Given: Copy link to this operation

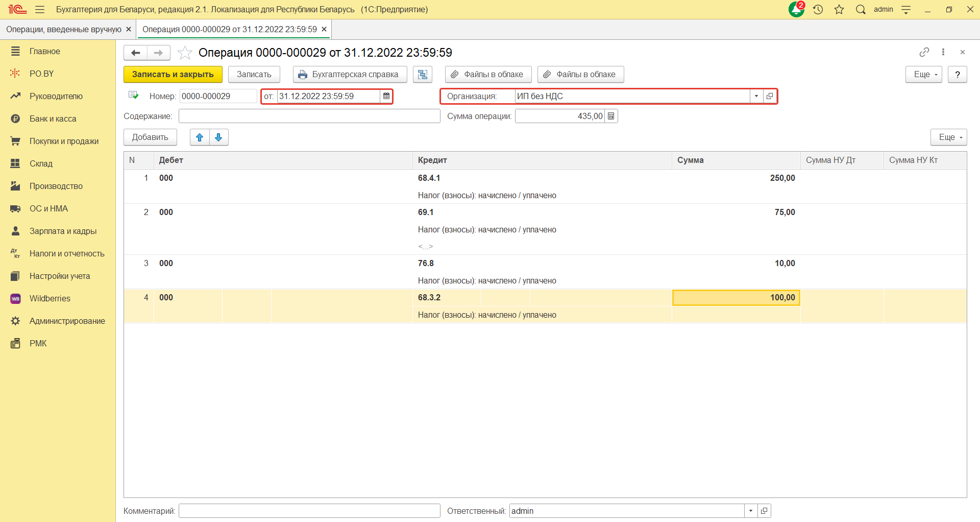Looking at the screenshot, I should click(924, 52).
